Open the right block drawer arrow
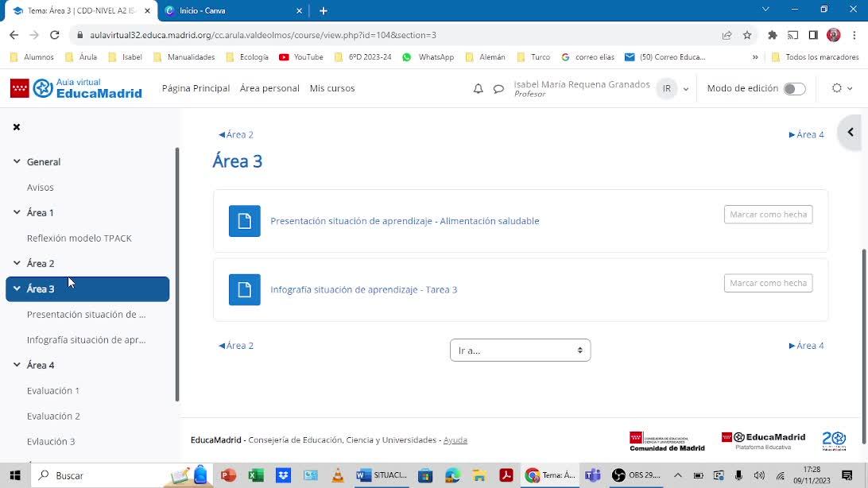This screenshot has width=868, height=488. click(x=851, y=133)
